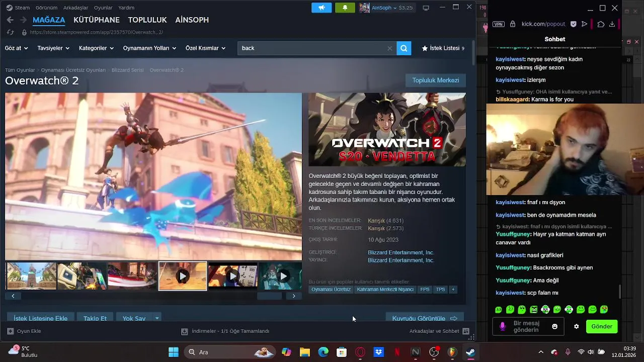The width and height of the screenshot is (644, 362).
Task: Open the Görünüm menu
Action: (46, 8)
